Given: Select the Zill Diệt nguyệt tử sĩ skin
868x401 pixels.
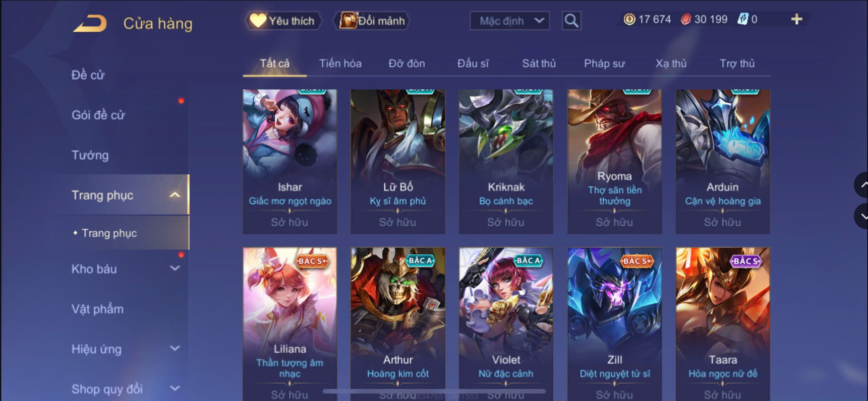Looking at the screenshot, I should (x=614, y=323).
